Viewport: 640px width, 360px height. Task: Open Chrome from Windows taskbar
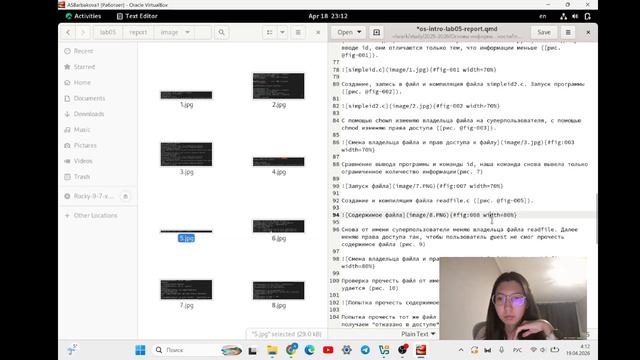tap(291, 350)
